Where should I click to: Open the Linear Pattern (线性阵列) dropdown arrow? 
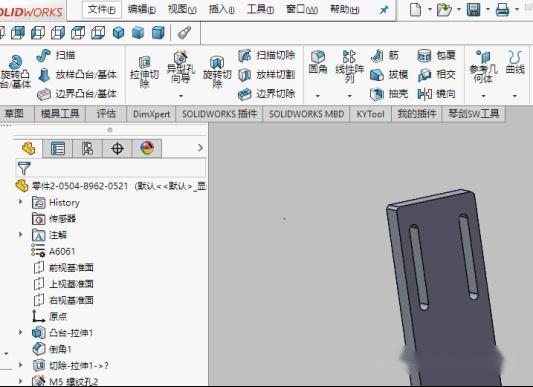pos(349,96)
